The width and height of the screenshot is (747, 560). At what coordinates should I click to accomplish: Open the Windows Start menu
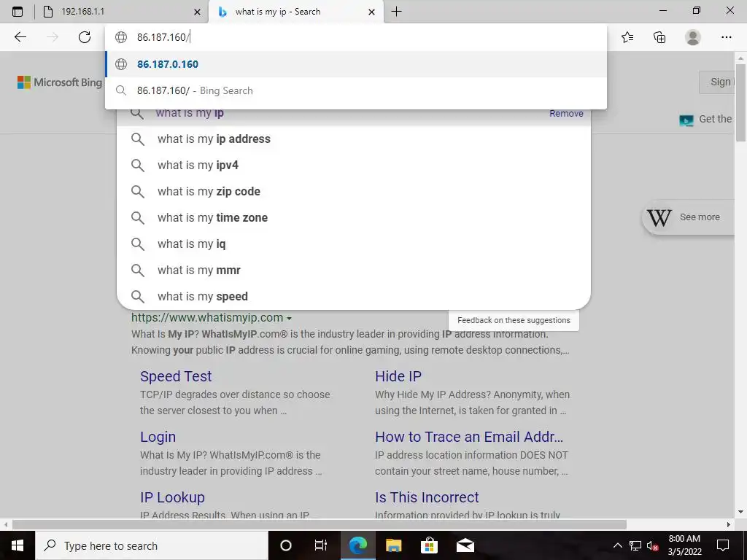pos(18,545)
